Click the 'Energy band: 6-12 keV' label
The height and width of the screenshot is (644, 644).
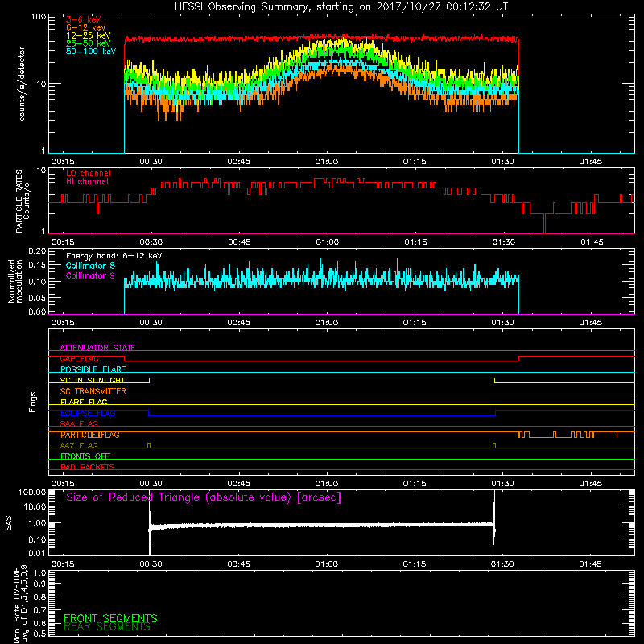click(114, 256)
